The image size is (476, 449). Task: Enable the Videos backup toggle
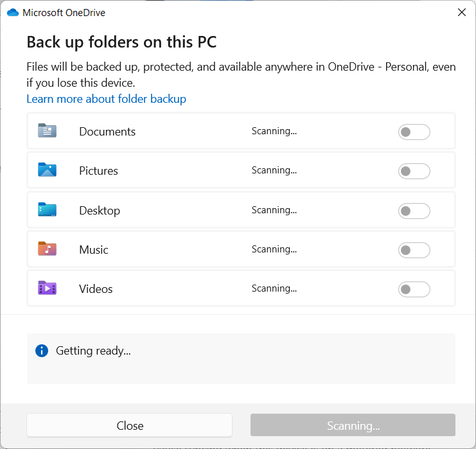pos(414,290)
